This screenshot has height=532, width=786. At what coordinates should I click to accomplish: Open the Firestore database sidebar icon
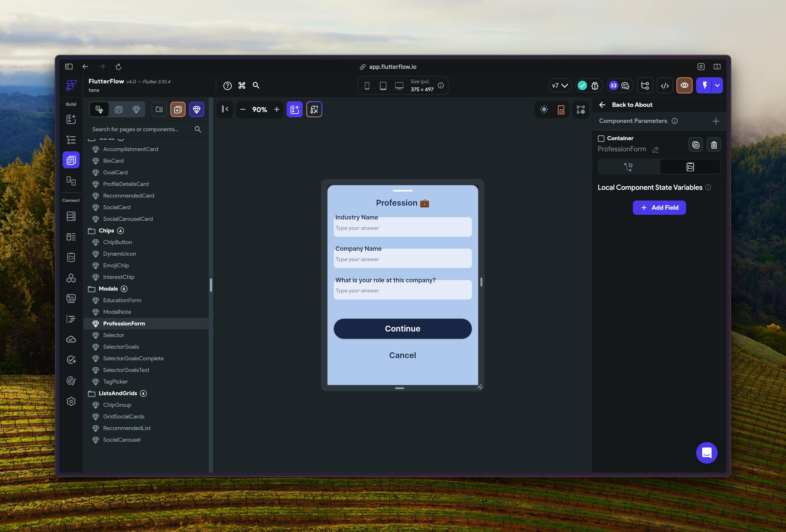tap(71, 216)
